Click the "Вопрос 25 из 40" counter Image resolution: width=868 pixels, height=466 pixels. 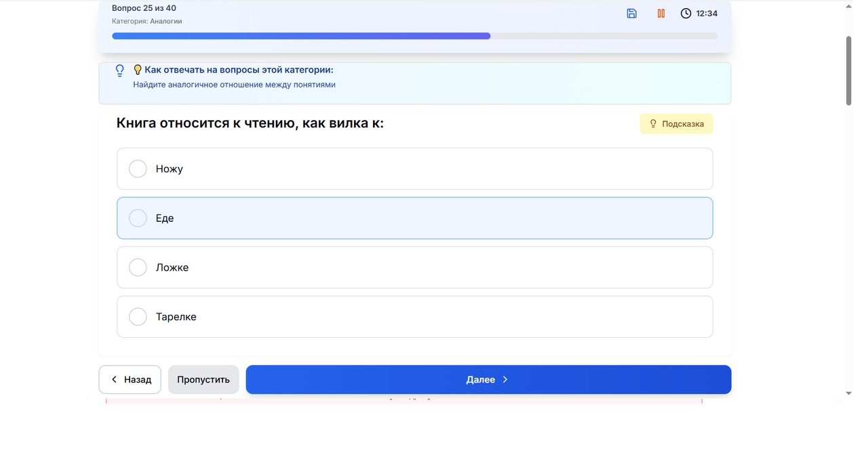click(144, 8)
